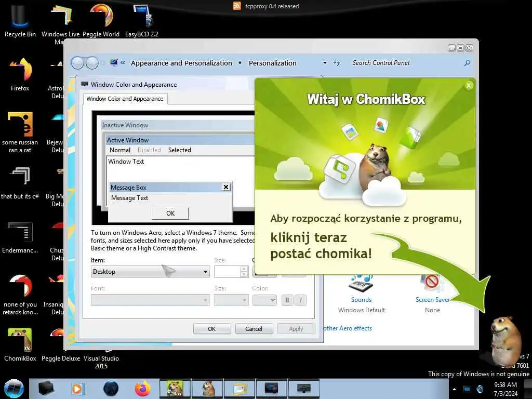Toggle the Italic font button
532x399 pixels.
(301, 300)
